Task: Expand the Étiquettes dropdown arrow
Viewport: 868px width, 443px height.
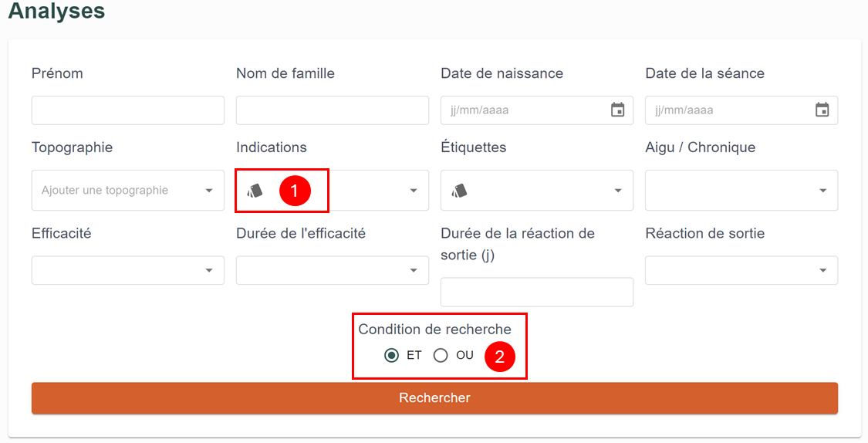Action: (x=618, y=191)
